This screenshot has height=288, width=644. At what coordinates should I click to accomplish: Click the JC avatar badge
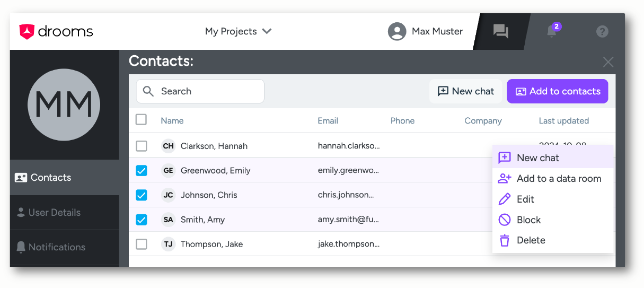168,195
